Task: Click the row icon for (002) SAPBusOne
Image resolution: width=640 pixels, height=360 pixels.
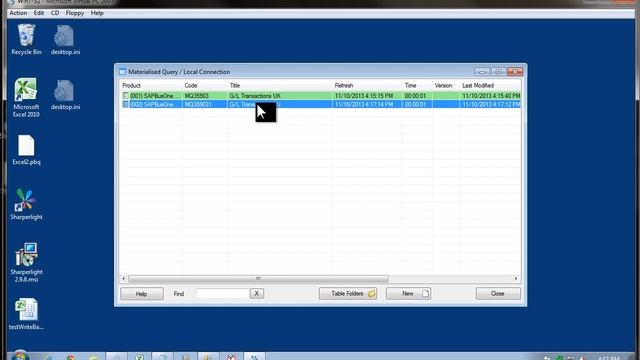Action: (x=126, y=104)
